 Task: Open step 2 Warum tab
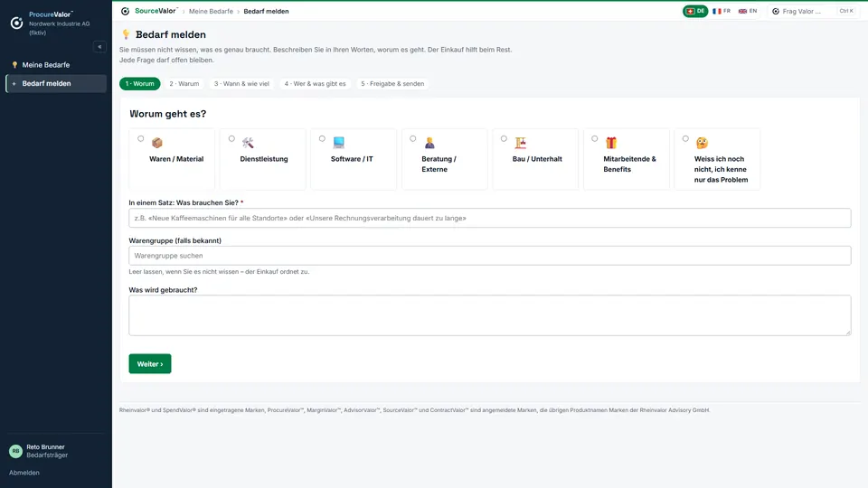pyautogui.click(x=184, y=83)
